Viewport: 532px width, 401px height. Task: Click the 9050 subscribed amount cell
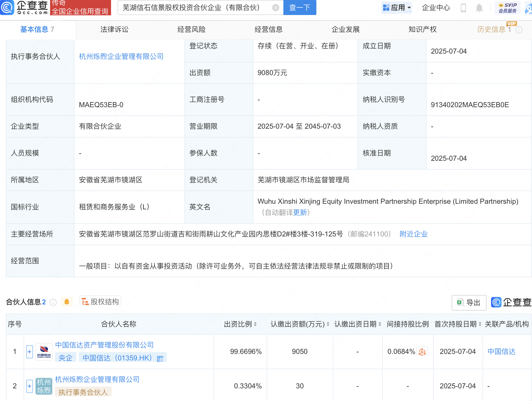(300, 352)
